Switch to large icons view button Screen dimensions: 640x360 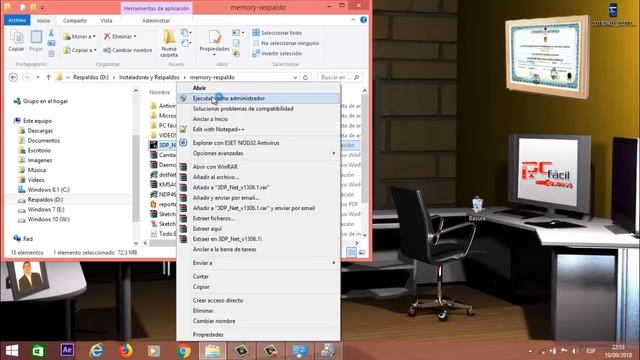pyautogui.click(x=362, y=253)
